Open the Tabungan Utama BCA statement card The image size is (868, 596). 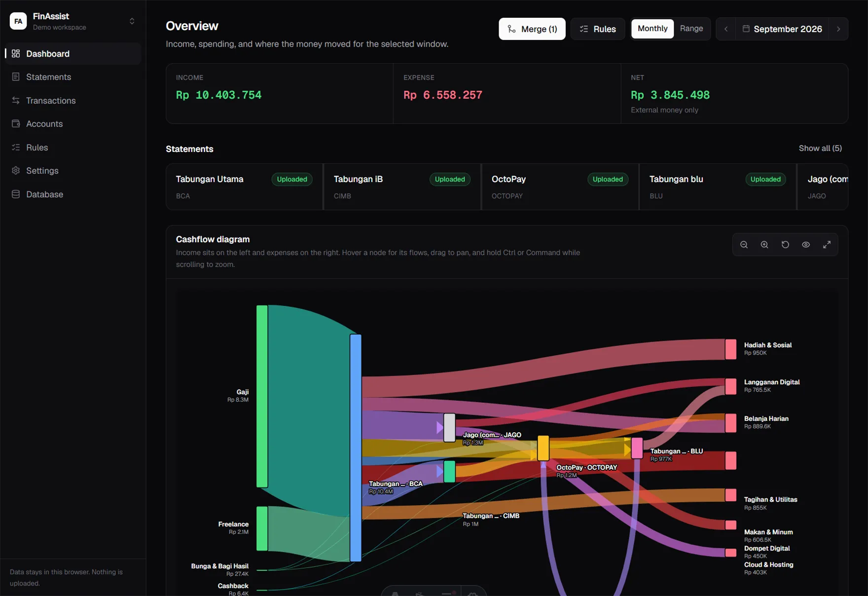tap(244, 187)
